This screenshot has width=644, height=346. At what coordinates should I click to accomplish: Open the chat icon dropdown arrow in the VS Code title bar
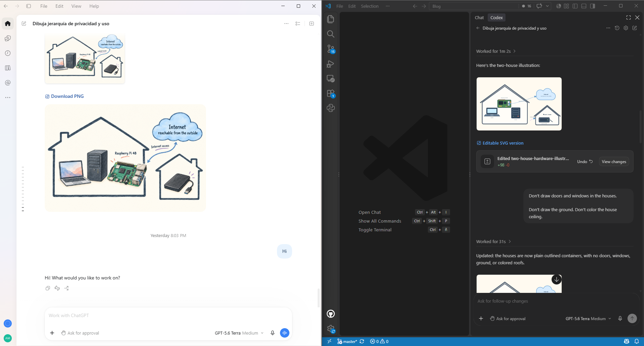click(548, 6)
